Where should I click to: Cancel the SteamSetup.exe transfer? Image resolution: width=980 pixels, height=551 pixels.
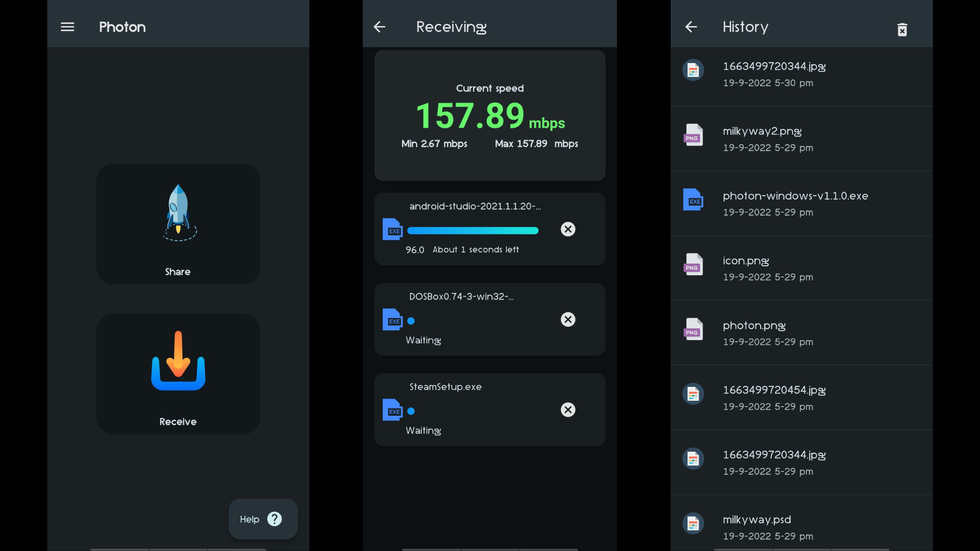568,410
